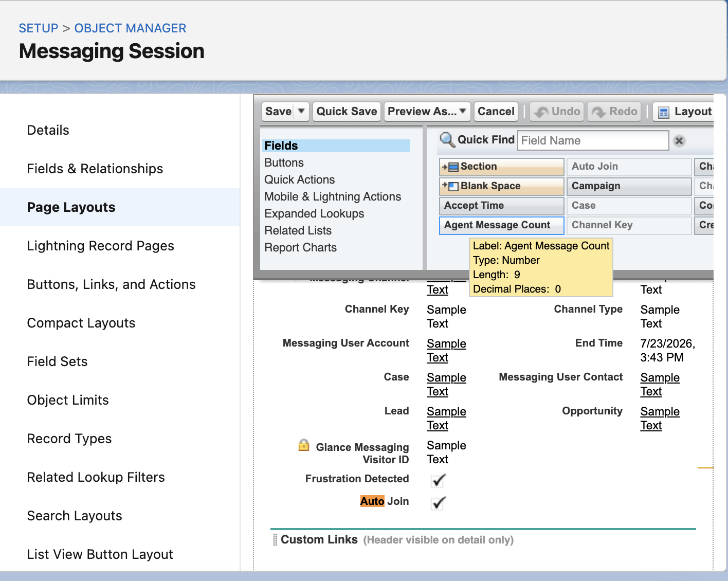728x581 pixels.
Task: Select the Report Charts category
Action: coord(300,247)
